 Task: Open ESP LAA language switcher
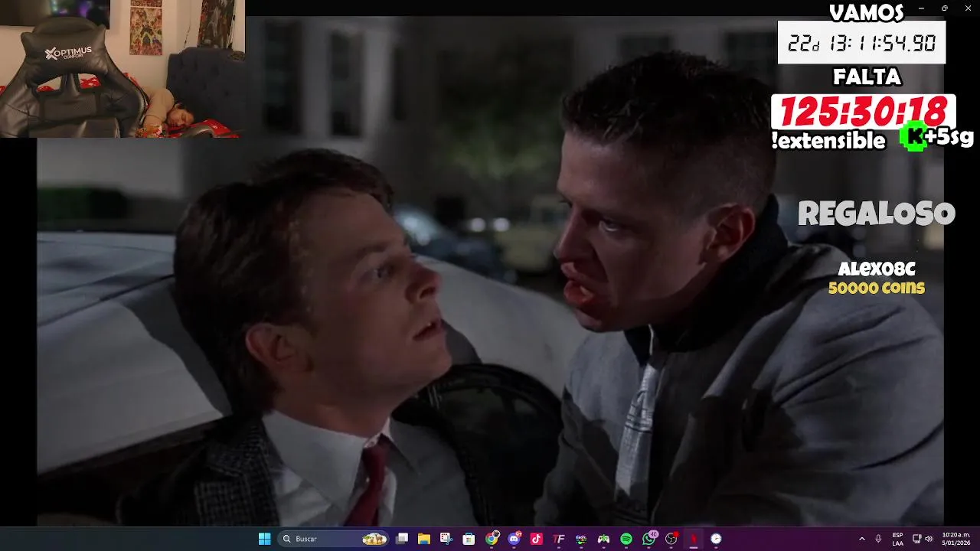(897, 539)
